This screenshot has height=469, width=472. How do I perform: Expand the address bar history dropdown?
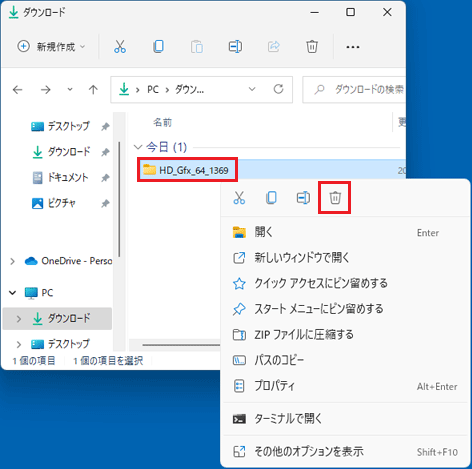coord(252,89)
